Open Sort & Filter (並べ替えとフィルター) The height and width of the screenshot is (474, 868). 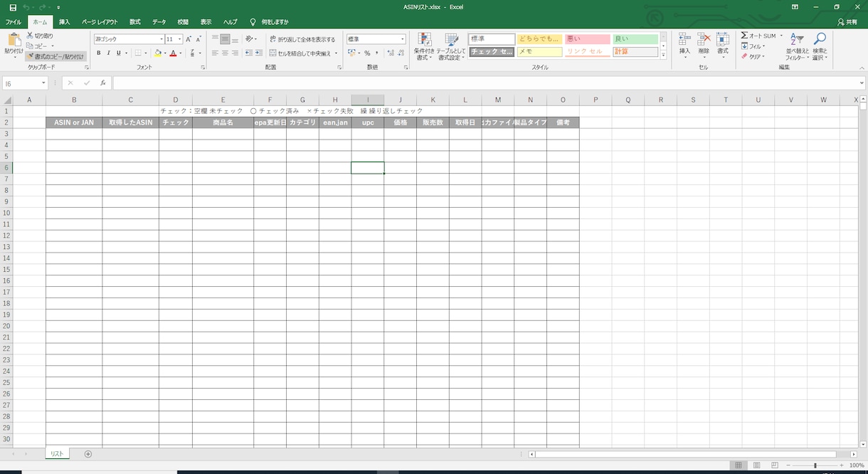click(x=798, y=46)
